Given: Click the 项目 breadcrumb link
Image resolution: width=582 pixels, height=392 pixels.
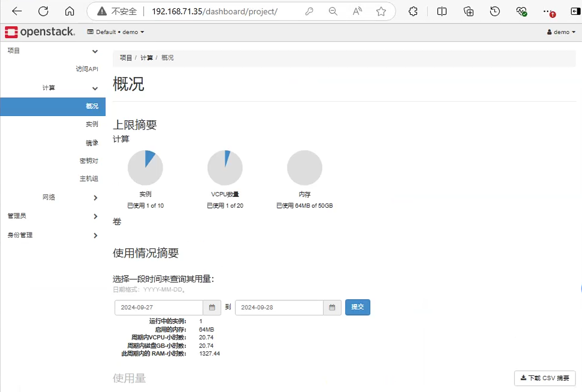Looking at the screenshot, I should (126, 58).
